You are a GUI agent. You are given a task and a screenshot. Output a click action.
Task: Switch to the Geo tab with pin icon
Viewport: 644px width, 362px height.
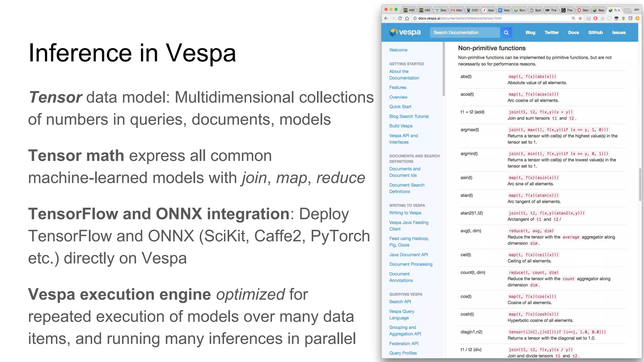583,10
